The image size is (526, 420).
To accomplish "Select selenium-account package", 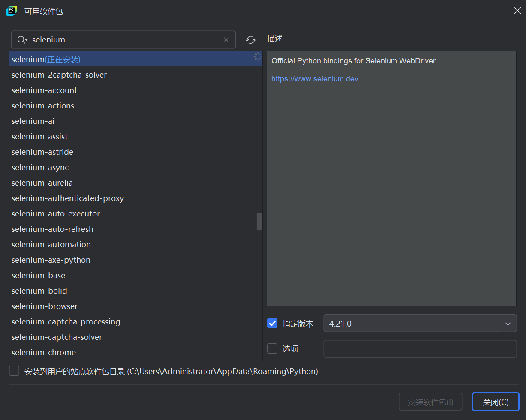I will click(136, 90).
